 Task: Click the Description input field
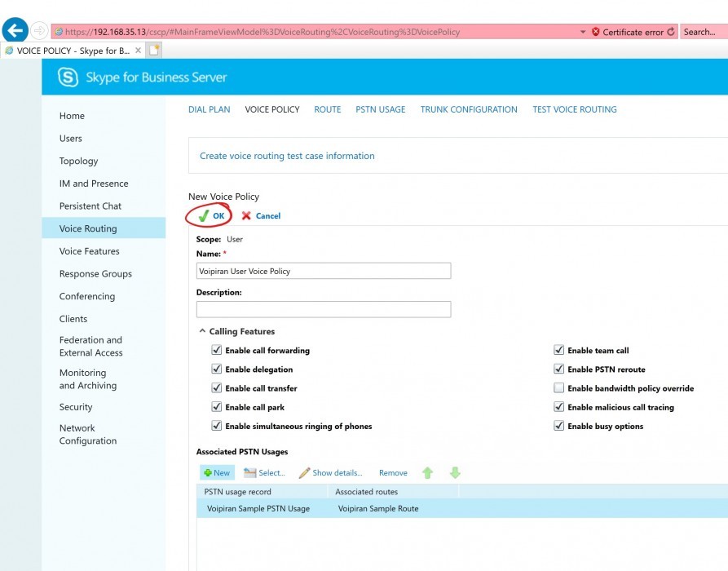tap(324, 309)
